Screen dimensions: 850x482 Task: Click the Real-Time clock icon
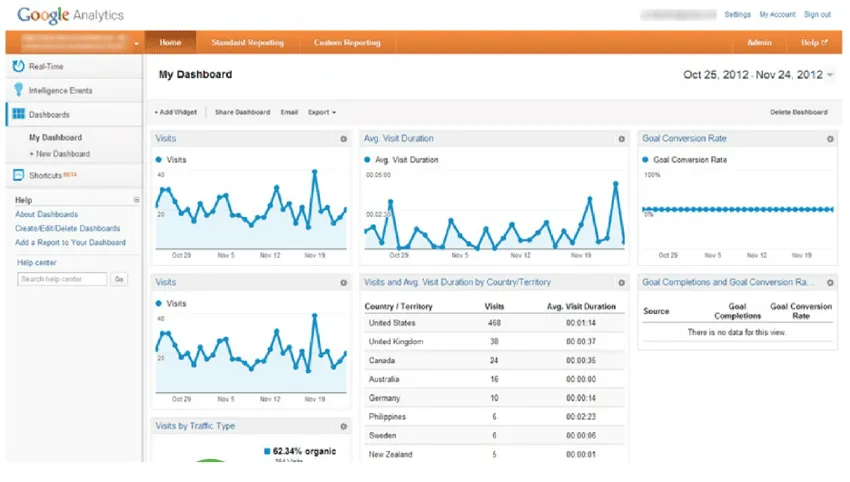(x=18, y=66)
